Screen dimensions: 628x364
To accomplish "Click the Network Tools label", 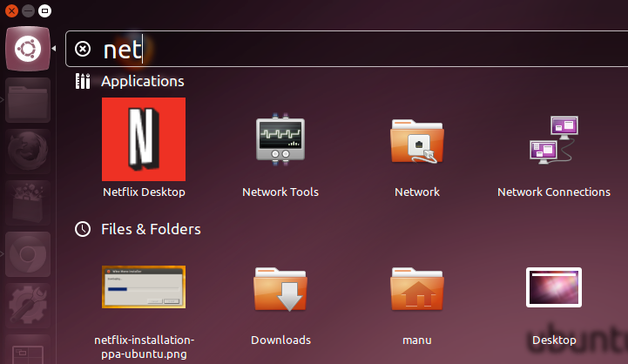I will click(280, 192).
